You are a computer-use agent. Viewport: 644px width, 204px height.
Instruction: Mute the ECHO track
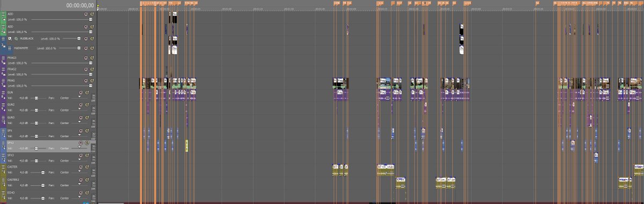tap(80, 193)
